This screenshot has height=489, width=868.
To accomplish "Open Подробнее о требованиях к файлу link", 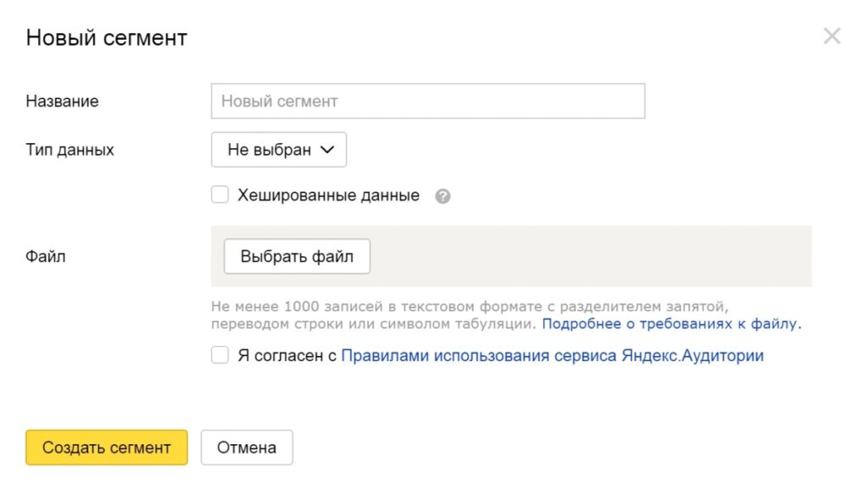I will (x=671, y=324).
